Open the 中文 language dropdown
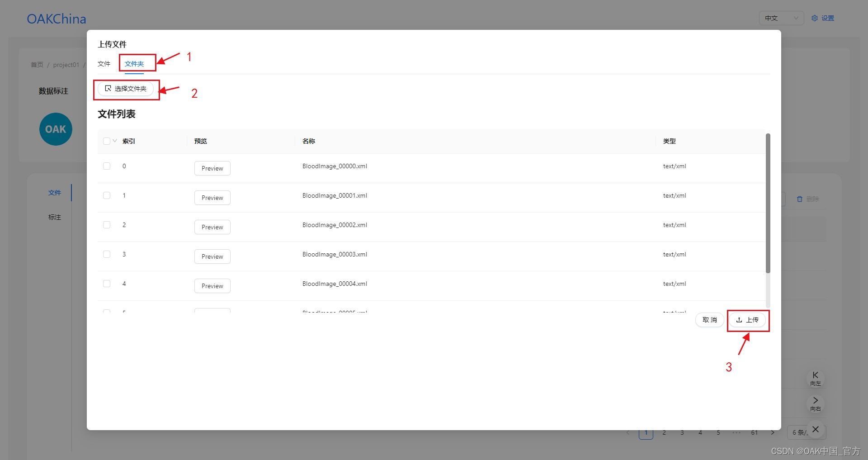Viewport: 868px width, 460px height. coord(781,18)
